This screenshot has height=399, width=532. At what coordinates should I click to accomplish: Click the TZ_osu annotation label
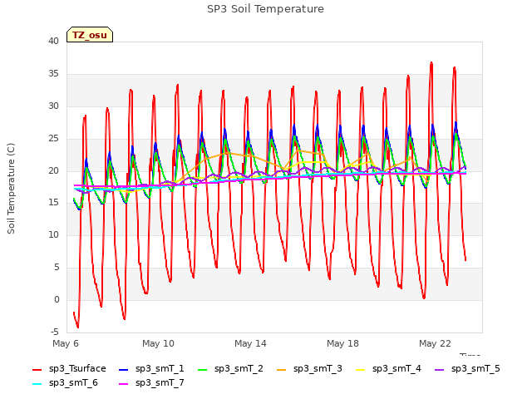[x=90, y=35]
